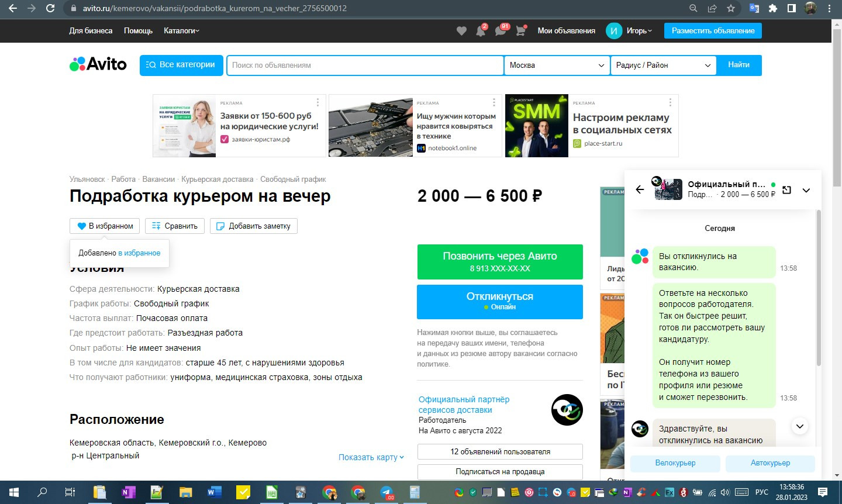Choose Велокурьер reply in chat
Screen dimensions: 842x504
(x=675, y=463)
